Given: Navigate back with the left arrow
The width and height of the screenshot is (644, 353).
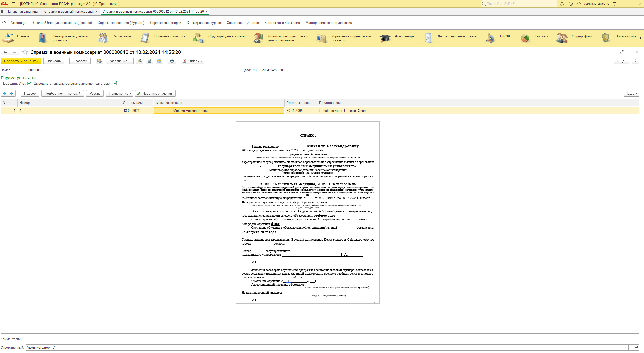Looking at the screenshot, I should [x=5, y=52].
